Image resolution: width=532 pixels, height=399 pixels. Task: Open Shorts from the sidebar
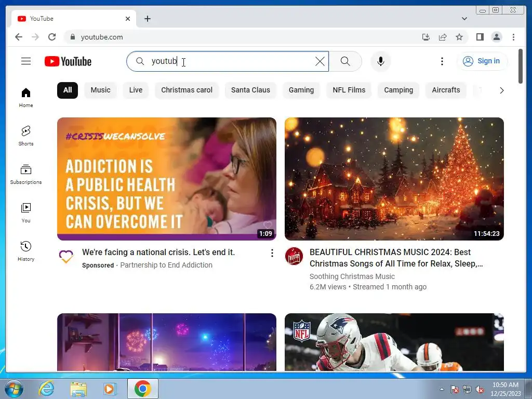26,136
